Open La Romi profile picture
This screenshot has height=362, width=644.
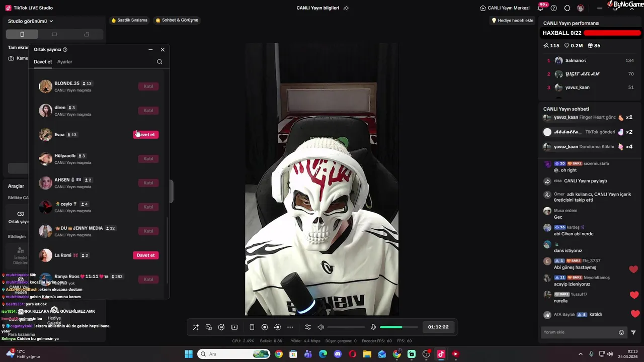point(46,255)
